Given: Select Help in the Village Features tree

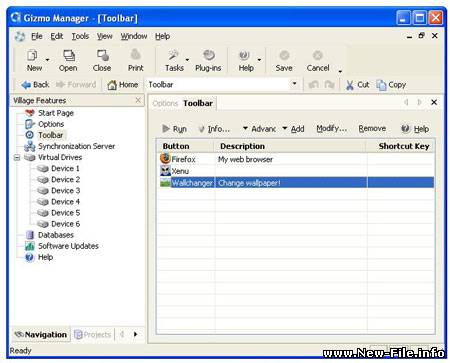Looking at the screenshot, I should tap(45, 257).
